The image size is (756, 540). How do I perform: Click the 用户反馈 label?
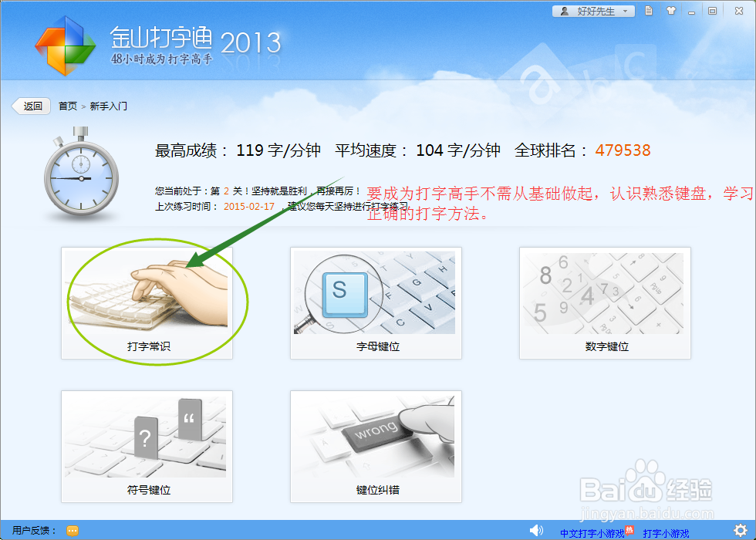pyautogui.click(x=34, y=531)
